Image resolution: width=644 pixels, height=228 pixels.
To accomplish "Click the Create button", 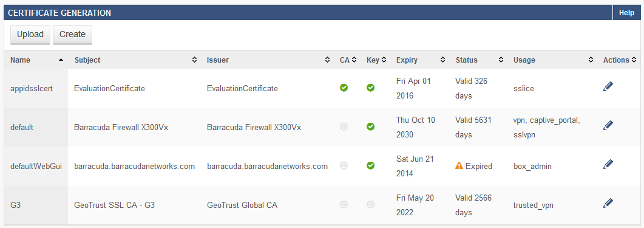I will [72, 35].
